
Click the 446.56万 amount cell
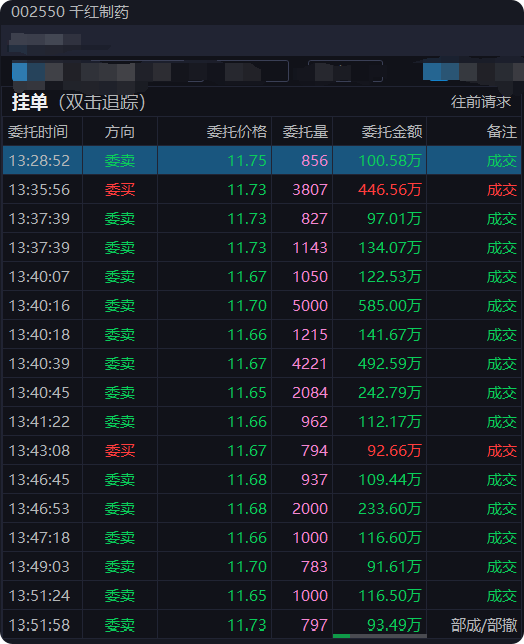(x=389, y=190)
